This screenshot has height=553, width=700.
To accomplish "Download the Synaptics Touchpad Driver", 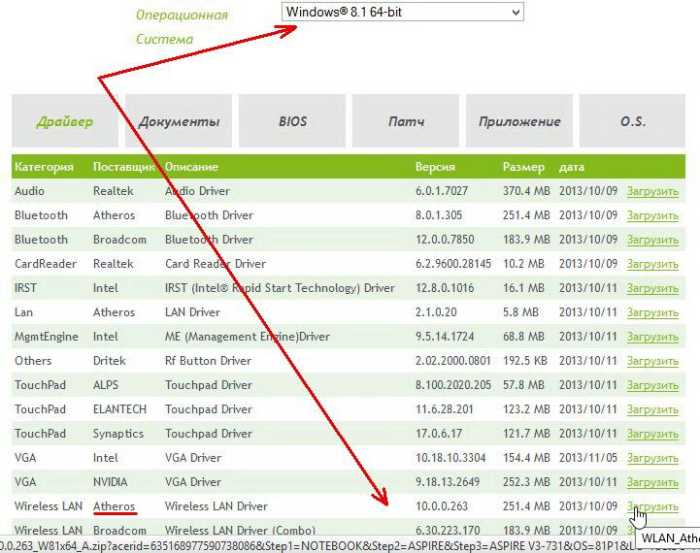I will click(x=652, y=434).
